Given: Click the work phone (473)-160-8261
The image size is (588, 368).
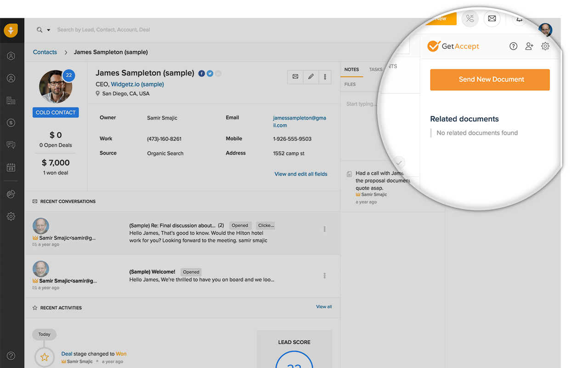Looking at the screenshot, I should coord(164,139).
